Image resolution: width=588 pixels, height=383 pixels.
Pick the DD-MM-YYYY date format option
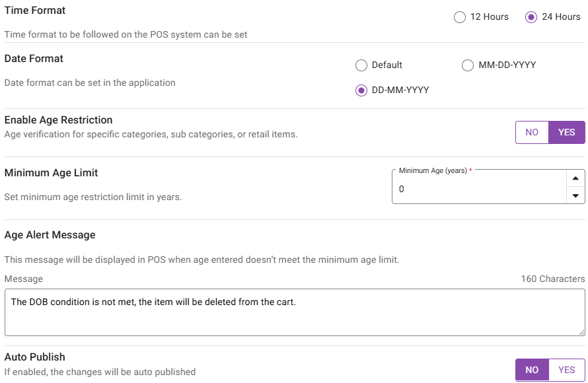point(361,90)
